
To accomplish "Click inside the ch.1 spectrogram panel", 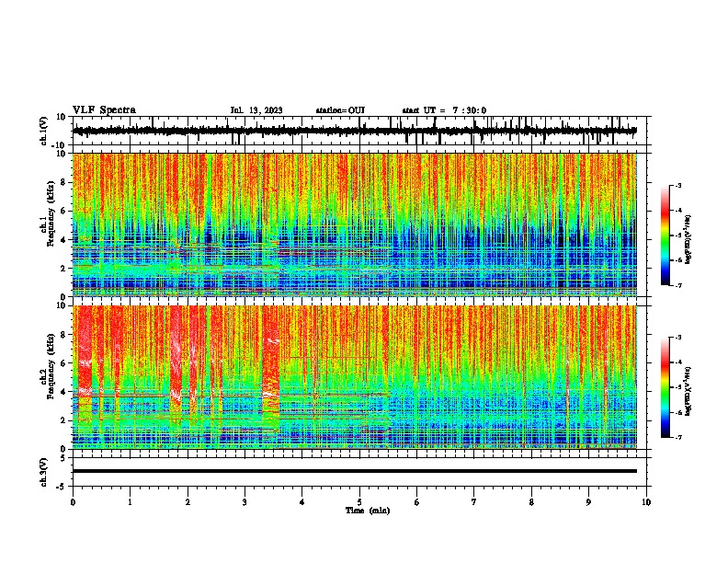I will point(355,224).
